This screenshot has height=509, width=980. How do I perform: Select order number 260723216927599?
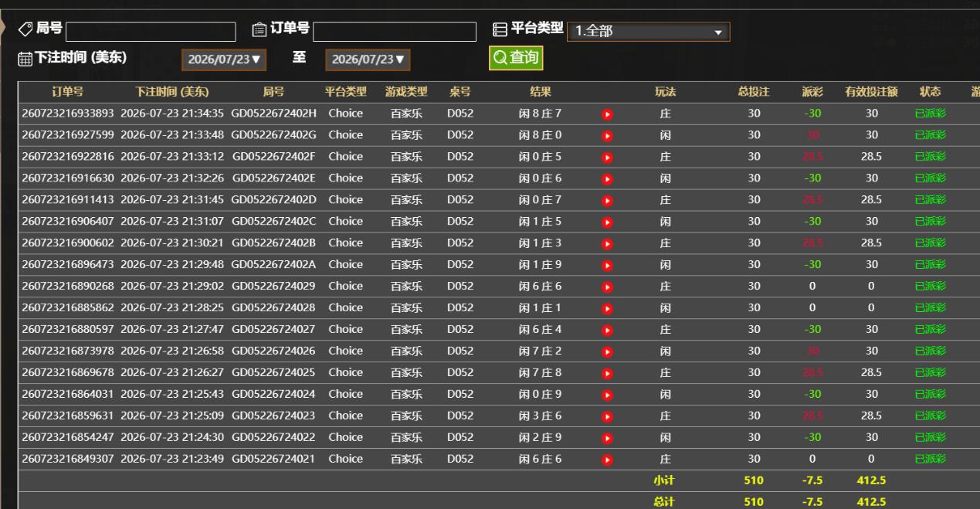click(x=68, y=135)
